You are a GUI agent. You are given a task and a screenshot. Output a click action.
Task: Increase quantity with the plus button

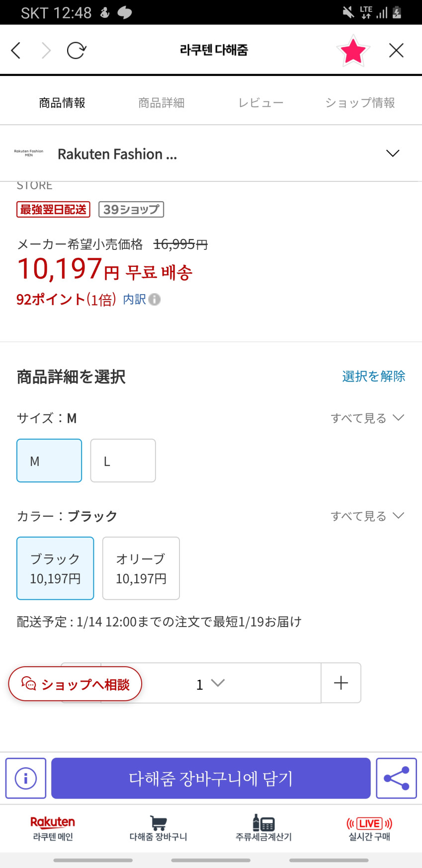[341, 683]
